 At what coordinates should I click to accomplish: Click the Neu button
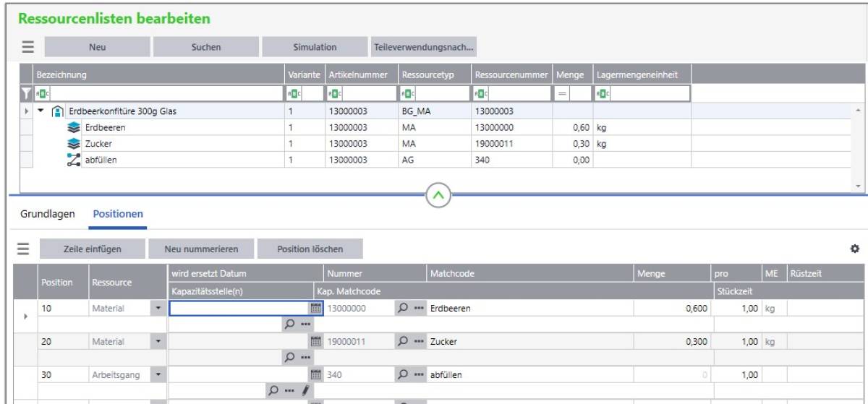point(98,47)
